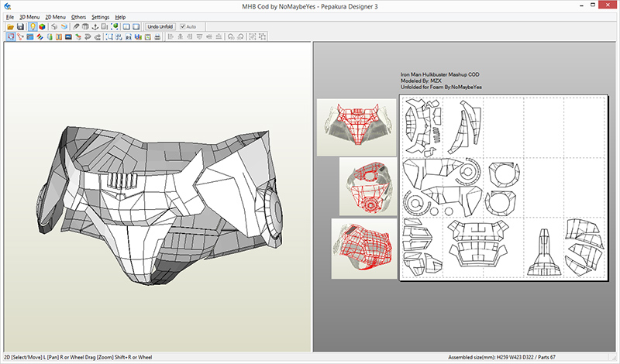Click the multicolored lines edge color icon

[x=40, y=36]
